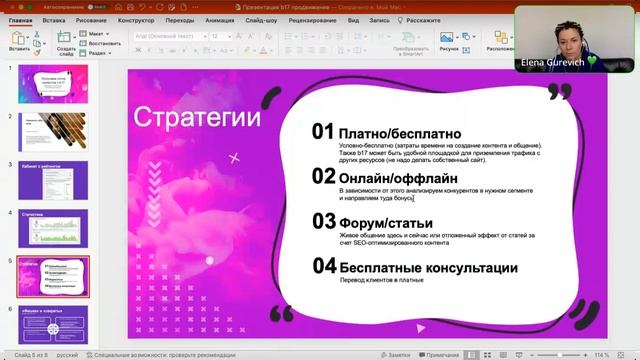Switch to slide sorter view icon
This screenshot has width=640, height=360.
[487, 355]
